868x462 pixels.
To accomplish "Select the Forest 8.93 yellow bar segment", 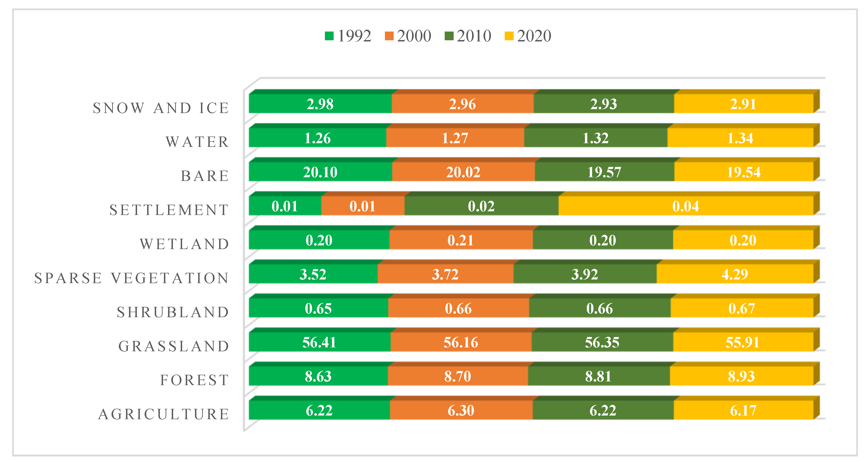I will coord(741,376).
